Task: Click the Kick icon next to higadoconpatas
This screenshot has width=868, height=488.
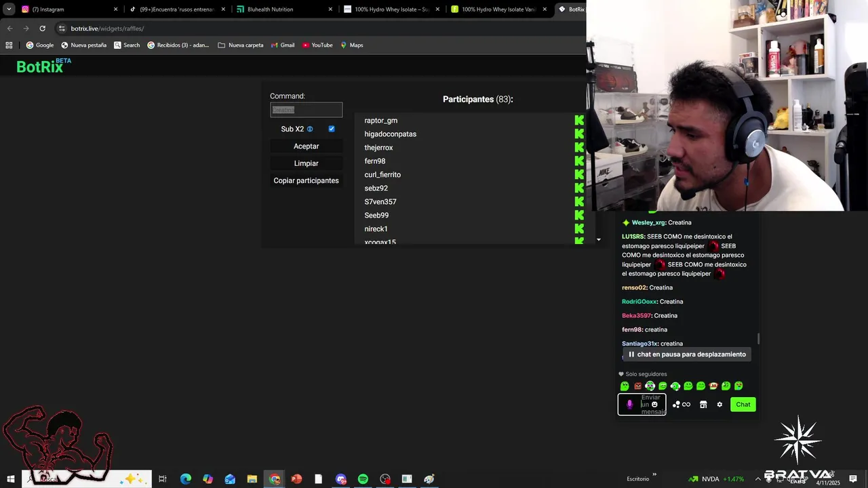Action: point(579,134)
